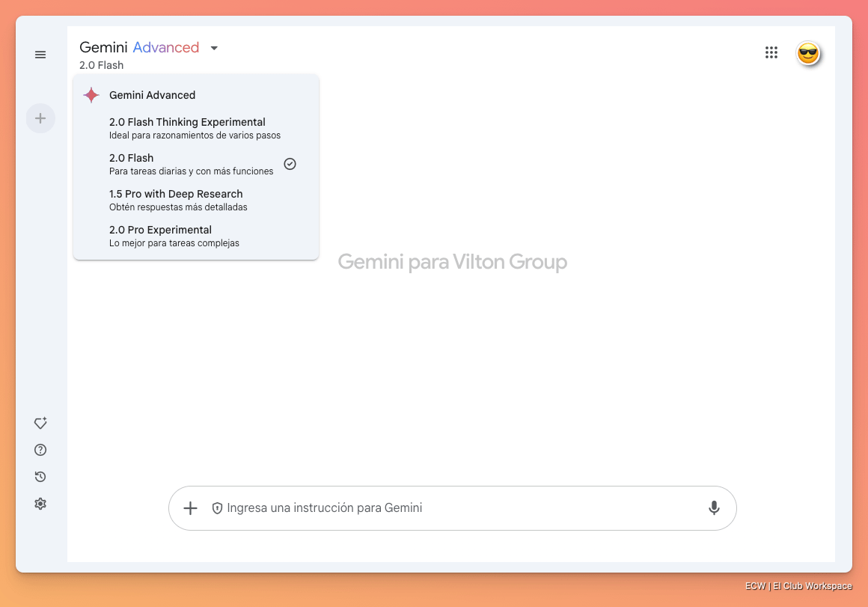This screenshot has height=607, width=868.
Task: Click the microphone icon in the prompt box
Action: (714, 508)
